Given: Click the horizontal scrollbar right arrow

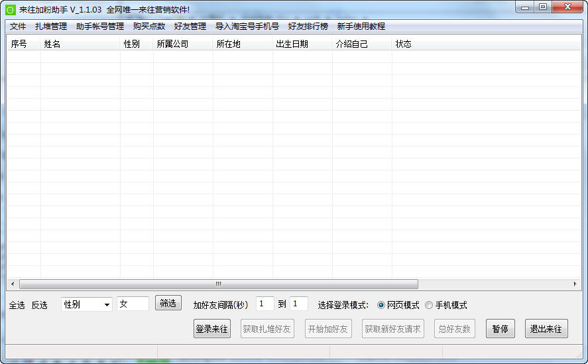Looking at the screenshot, I should click(575, 284).
